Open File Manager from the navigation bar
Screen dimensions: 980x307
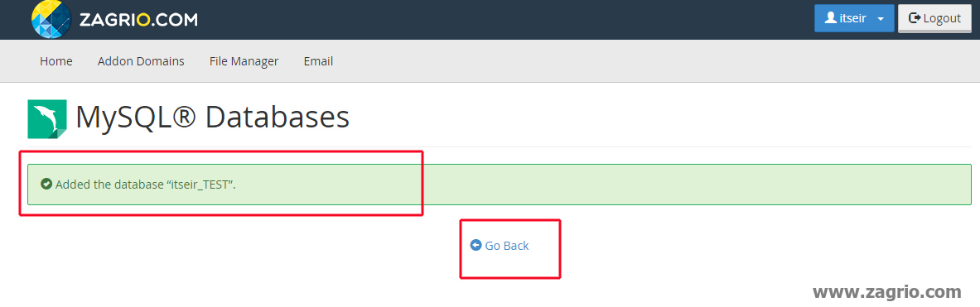[244, 61]
